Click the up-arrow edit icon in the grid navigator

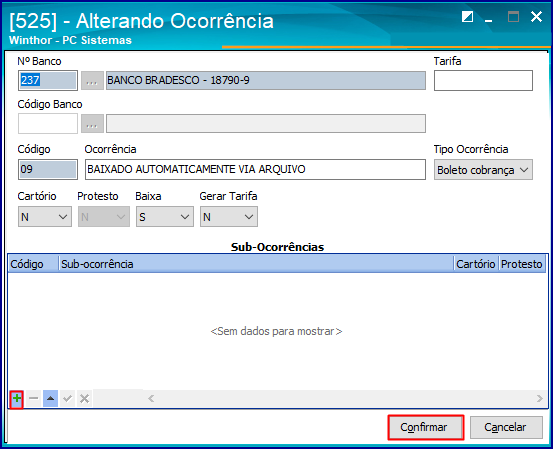point(50,399)
